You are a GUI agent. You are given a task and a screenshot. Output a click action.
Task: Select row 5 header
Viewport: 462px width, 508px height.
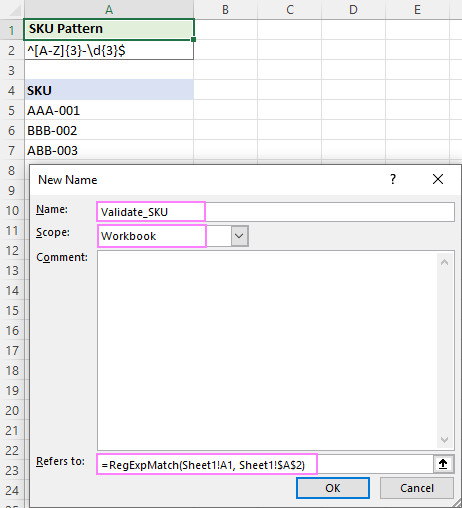coord(12,110)
